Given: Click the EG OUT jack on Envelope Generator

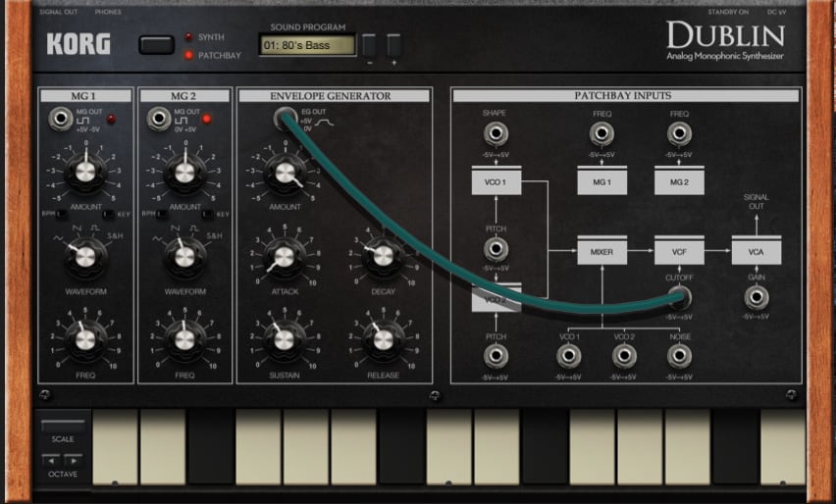Looking at the screenshot, I should (x=286, y=119).
